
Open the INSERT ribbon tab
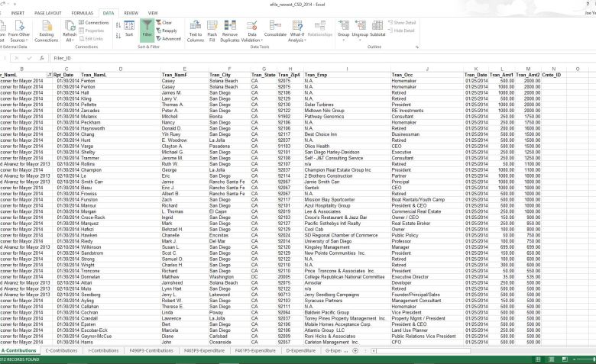point(18,13)
